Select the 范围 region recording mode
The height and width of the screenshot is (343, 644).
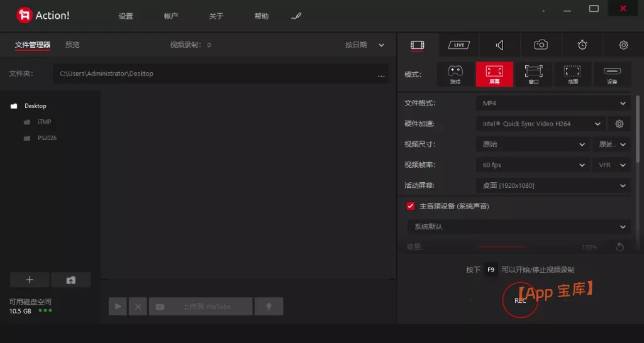572,74
